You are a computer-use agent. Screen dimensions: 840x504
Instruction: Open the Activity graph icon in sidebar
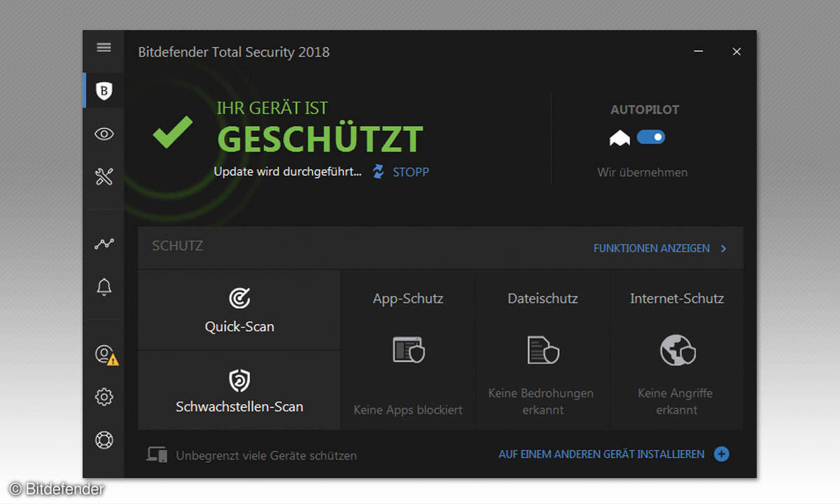(x=104, y=244)
